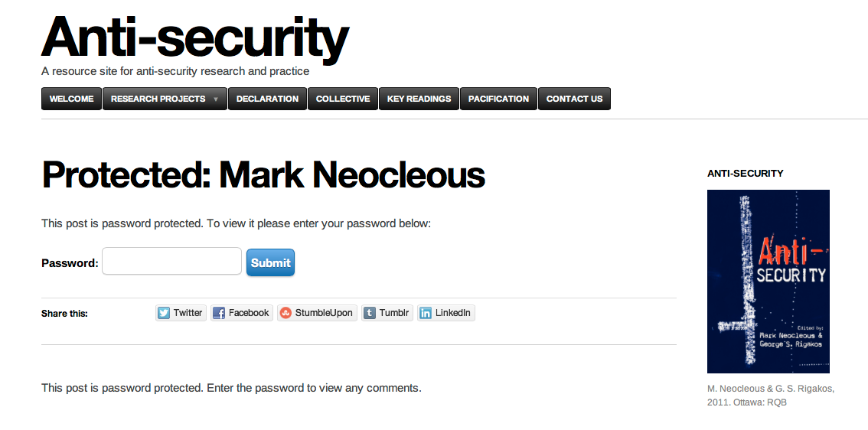
Task: Share post via LinkedIn label
Action: (x=453, y=313)
